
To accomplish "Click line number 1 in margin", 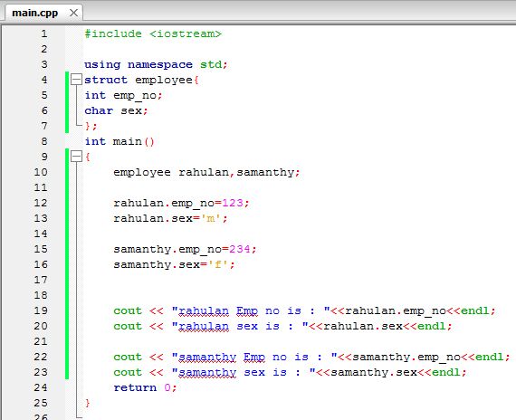I will point(44,33).
